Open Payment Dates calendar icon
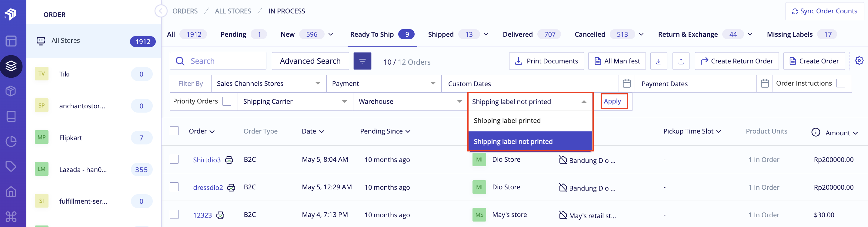The width and height of the screenshot is (868, 227). pyautogui.click(x=765, y=83)
